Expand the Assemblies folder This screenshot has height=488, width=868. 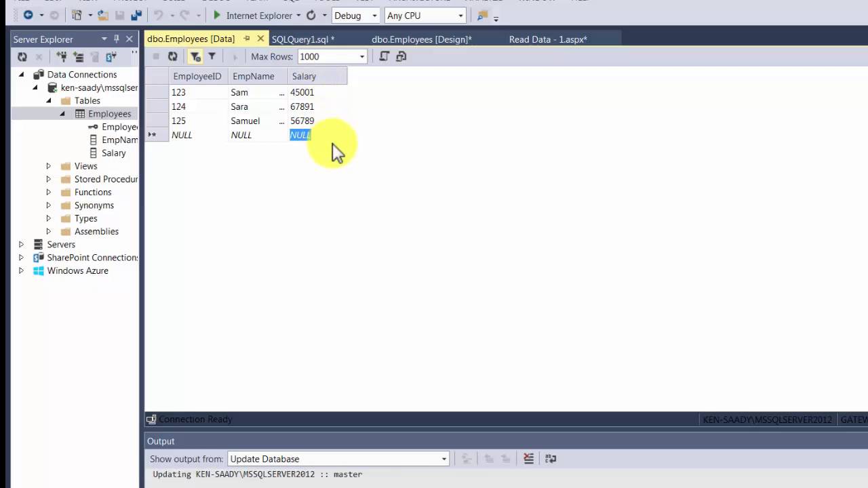[48, 231]
